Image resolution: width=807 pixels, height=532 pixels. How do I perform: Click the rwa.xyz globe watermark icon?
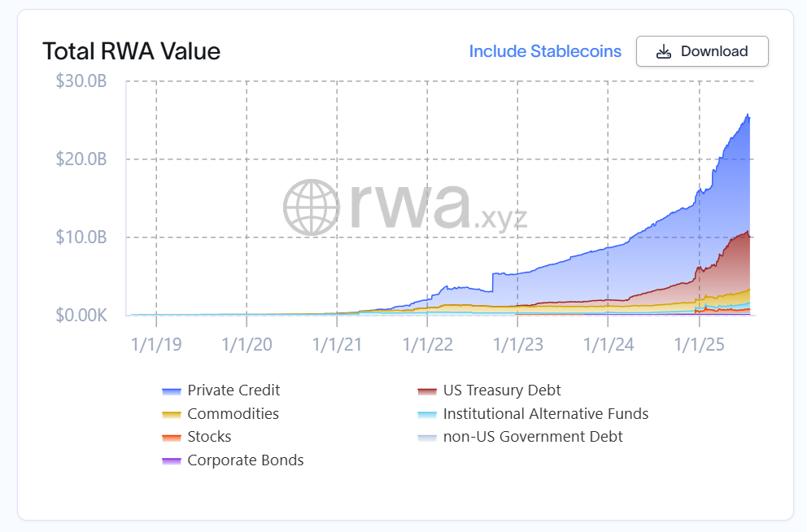[309, 207]
